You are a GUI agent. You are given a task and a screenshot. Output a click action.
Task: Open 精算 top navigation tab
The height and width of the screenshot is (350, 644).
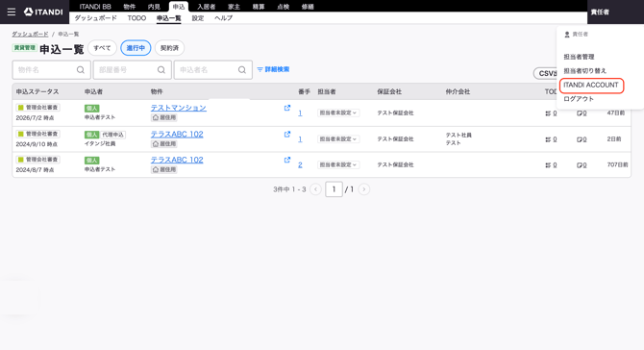[259, 7]
